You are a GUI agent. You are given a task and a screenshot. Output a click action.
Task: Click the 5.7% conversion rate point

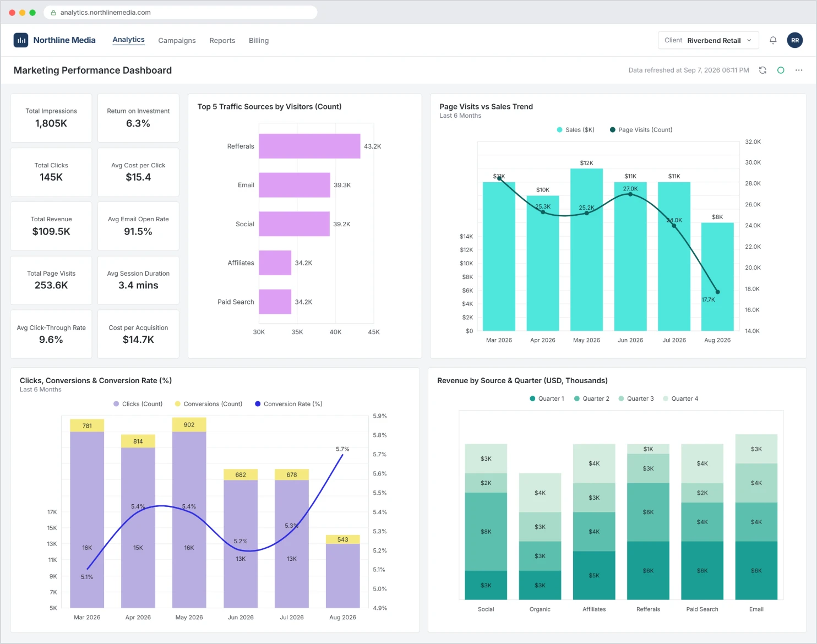pos(342,455)
